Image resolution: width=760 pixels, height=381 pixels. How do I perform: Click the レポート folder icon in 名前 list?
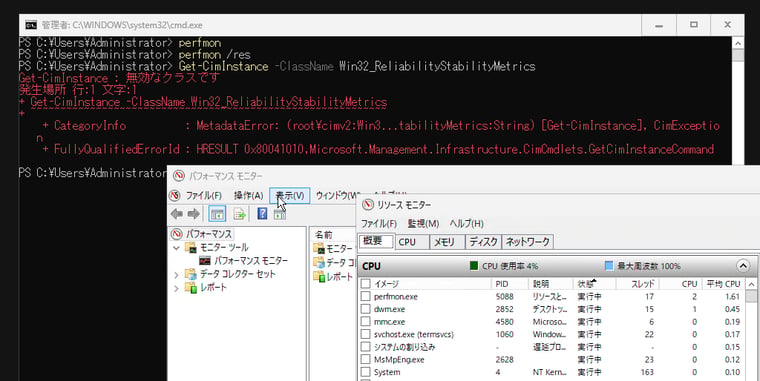(x=319, y=277)
